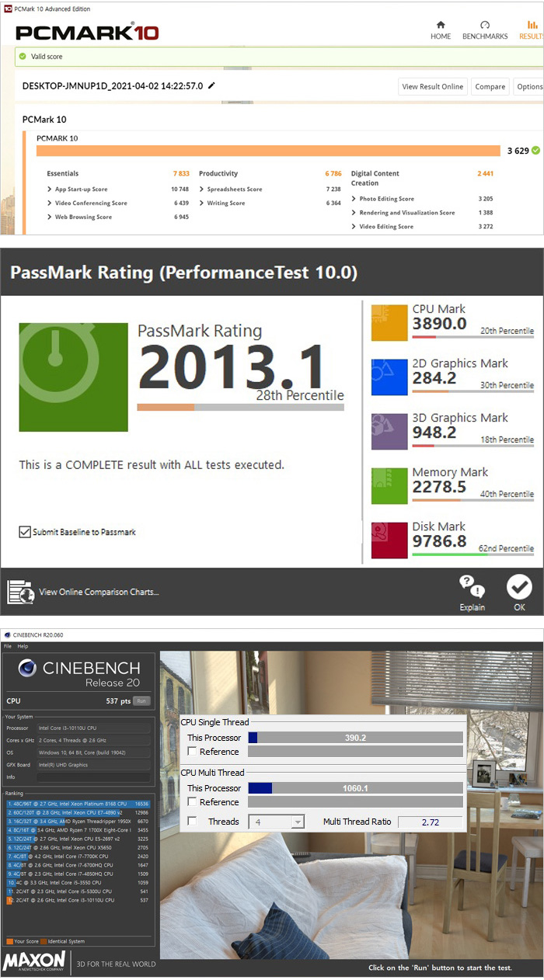Click the red Disk Mark icon
This screenshot has width=544, height=980.
(x=389, y=540)
